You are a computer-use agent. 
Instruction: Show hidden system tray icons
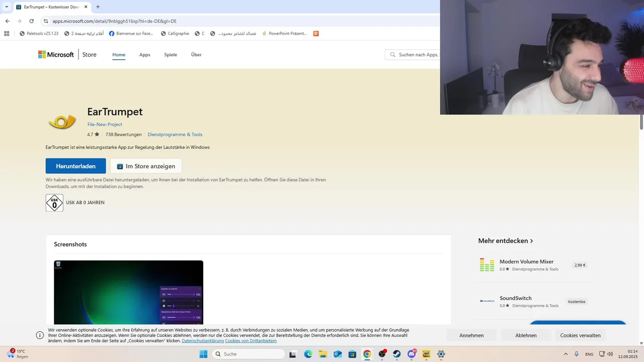pos(566,354)
